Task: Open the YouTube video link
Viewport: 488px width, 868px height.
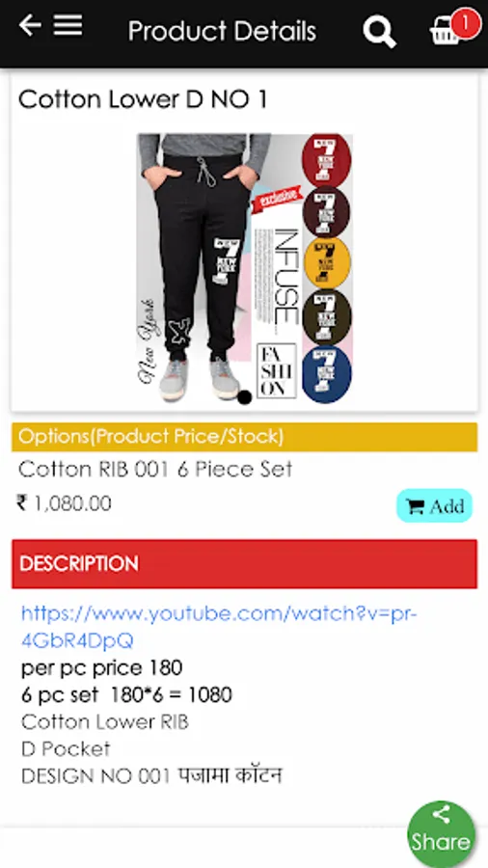Action: pos(219,627)
